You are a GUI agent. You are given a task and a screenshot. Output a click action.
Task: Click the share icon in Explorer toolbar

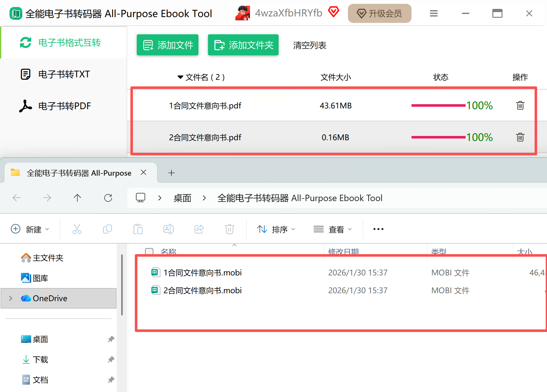pyautogui.click(x=199, y=229)
